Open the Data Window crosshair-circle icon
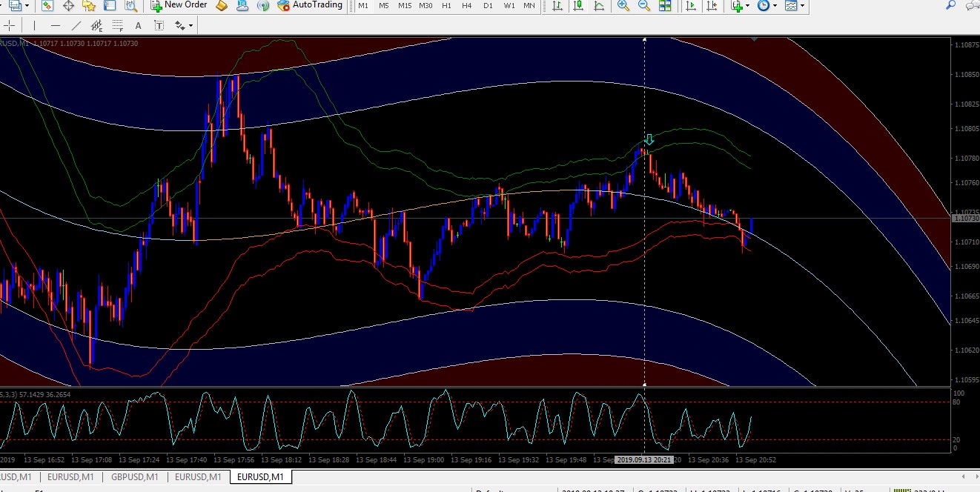Image resolution: width=980 pixels, height=492 pixels. [x=68, y=6]
